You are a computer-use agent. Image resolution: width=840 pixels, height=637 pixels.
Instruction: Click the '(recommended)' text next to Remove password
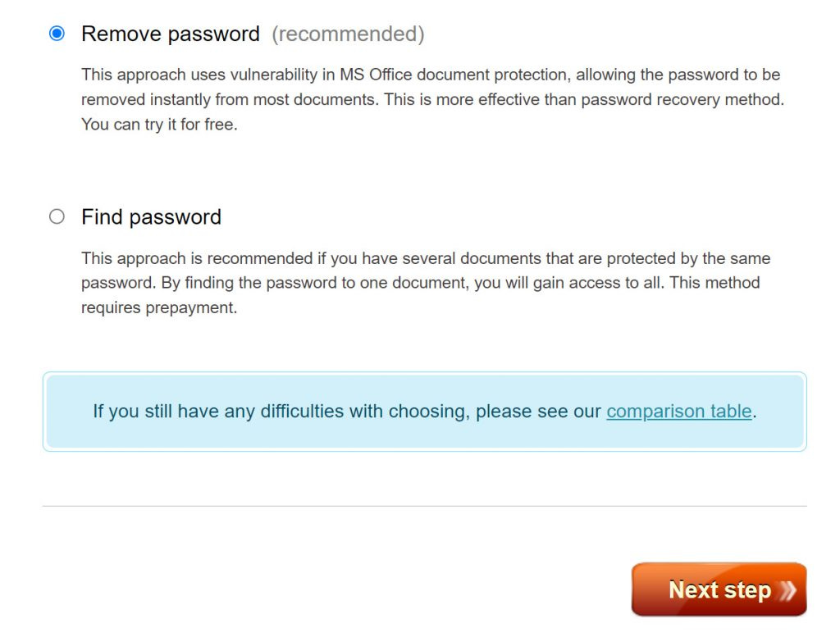[348, 34]
